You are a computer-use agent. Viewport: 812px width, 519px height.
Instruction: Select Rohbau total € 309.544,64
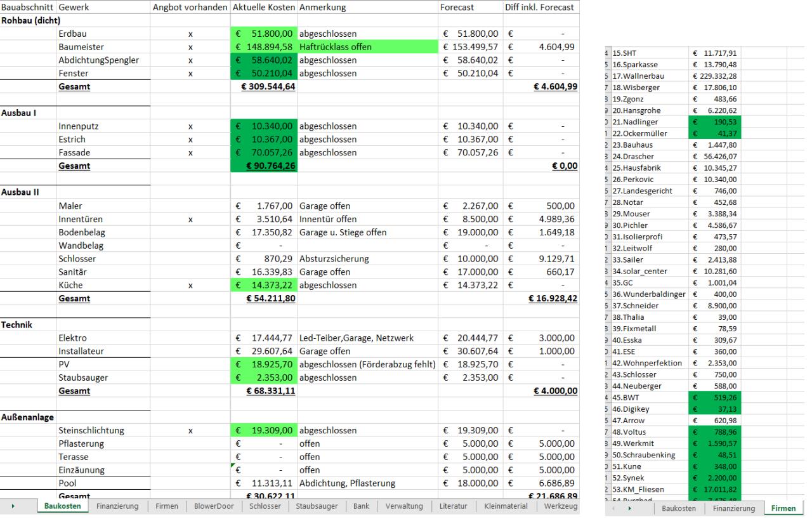click(x=263, y=86)
